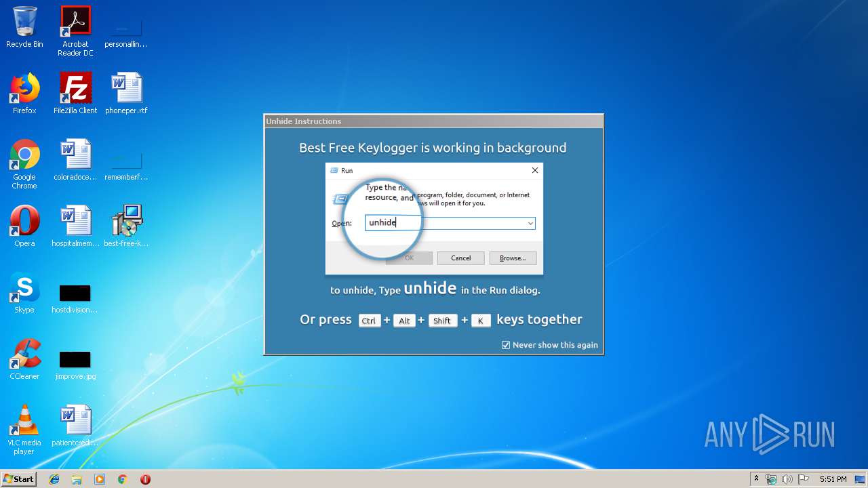Click the Unhide Instructions title bar
This screenshot has height=488, width=868.
pos(433,121)
